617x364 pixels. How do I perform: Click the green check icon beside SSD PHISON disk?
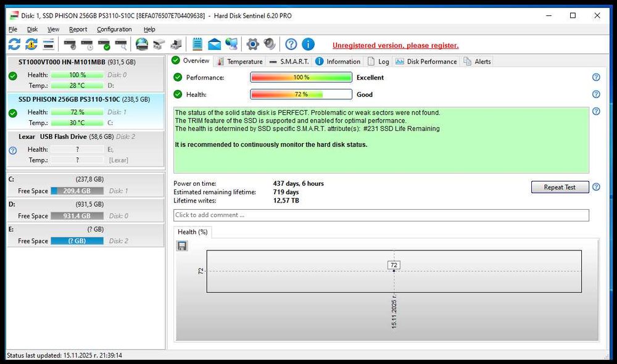[12, 114]
